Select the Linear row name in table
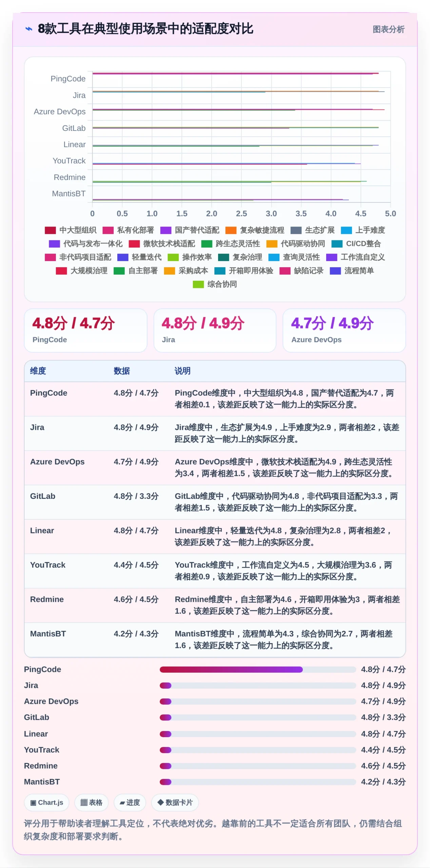Screen dimensions: 430x868 pyautogui.click(x=42, y=531)
